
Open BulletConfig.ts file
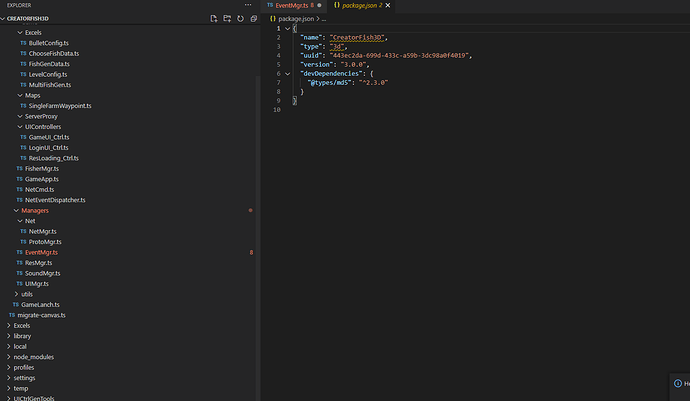pyautogui.click(x=48, y=43)
